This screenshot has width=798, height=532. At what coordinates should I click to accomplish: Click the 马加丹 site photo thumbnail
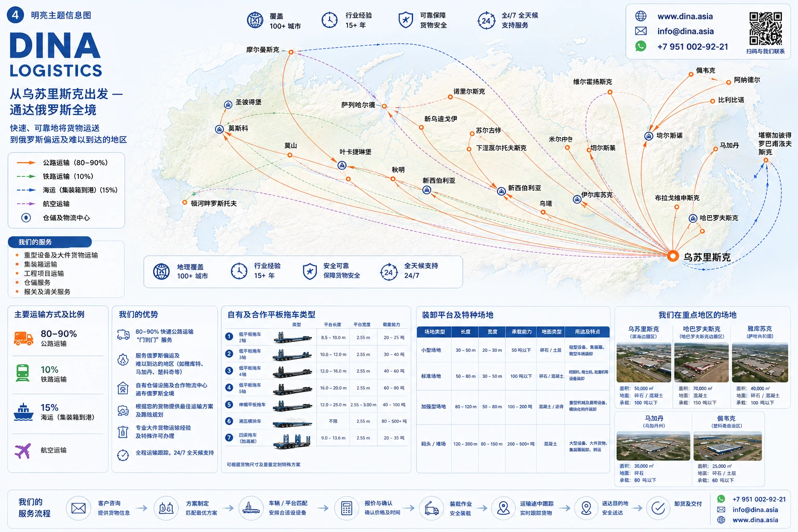(x=653, y=446)
